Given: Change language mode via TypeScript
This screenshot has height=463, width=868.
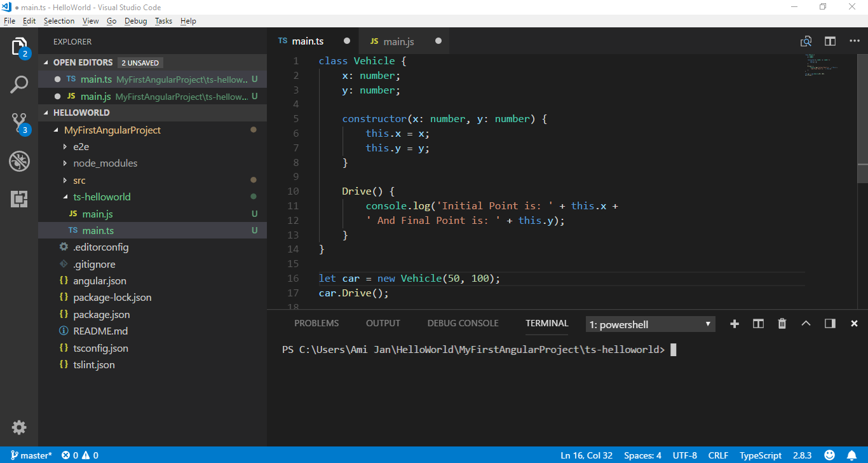Looking at the screenshot, I should 761,455.
